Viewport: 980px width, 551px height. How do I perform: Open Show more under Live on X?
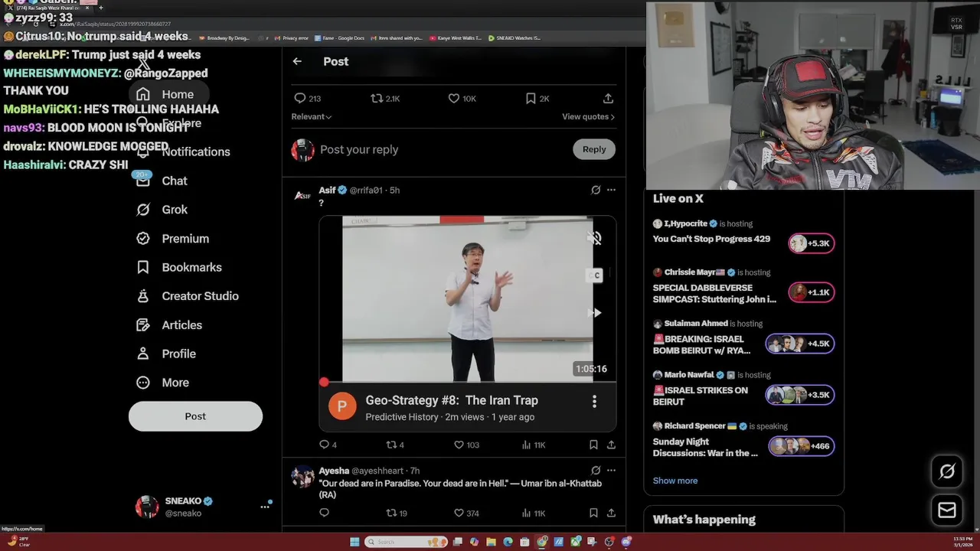click(675, 481)
